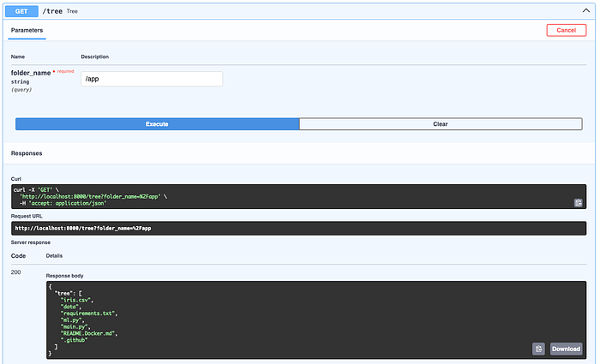Click the Request URL text box
The image size is (600, 364).
[x=298, y=229]
